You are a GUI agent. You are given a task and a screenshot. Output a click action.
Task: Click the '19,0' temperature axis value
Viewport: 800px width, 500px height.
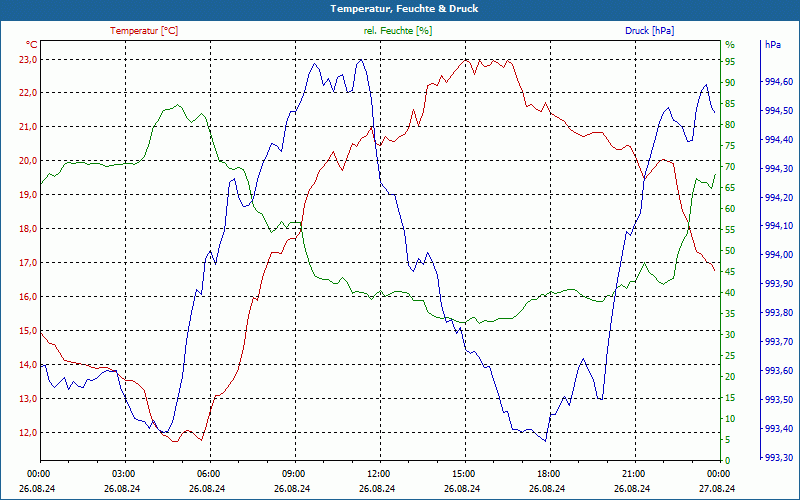coord(28,195)
